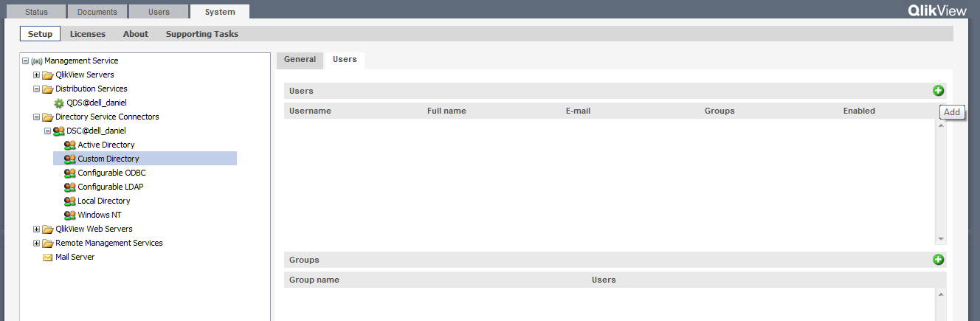The image size is (980, 321).
Task: Click the Full name column header
Action: coord(446,111)
